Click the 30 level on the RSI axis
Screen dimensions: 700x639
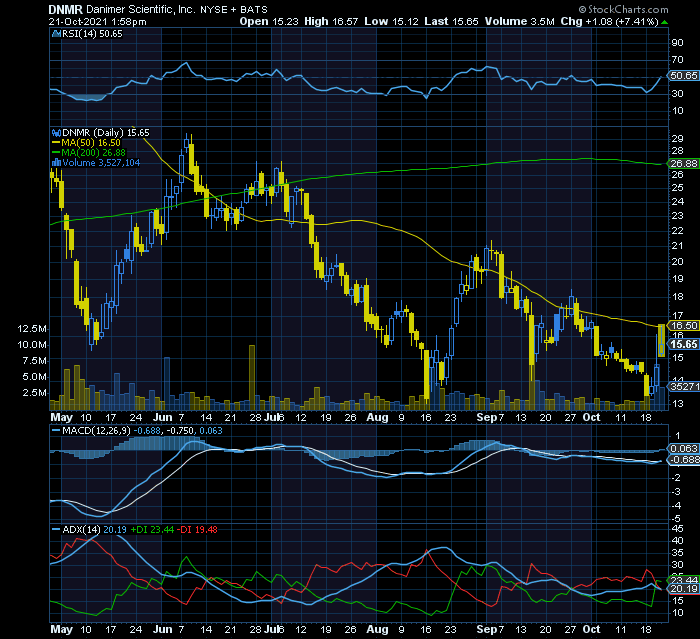677,94
